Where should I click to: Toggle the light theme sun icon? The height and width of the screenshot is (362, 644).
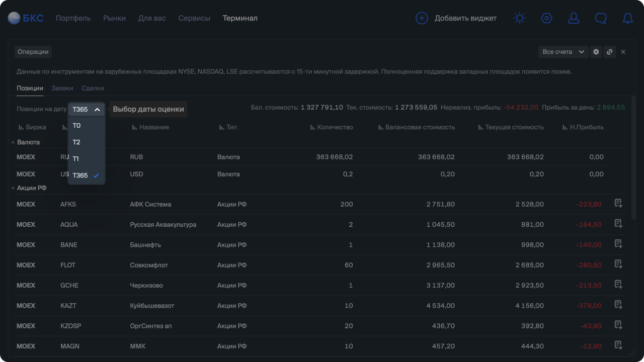tap(520, 18)
